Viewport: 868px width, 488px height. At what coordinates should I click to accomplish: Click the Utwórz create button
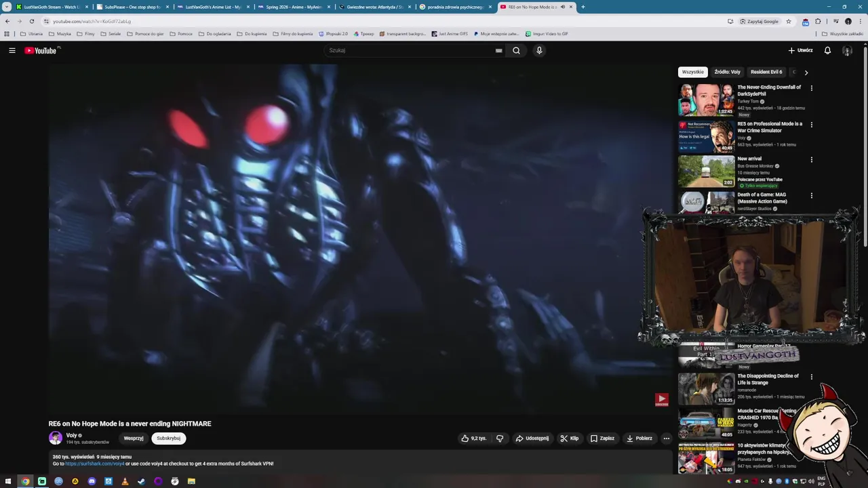tap(800, 50)
